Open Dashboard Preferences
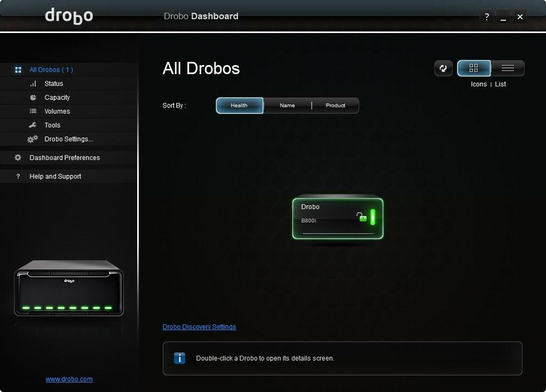Image resolution: width=546 pixels, height=392 pixels. (69, 157)
